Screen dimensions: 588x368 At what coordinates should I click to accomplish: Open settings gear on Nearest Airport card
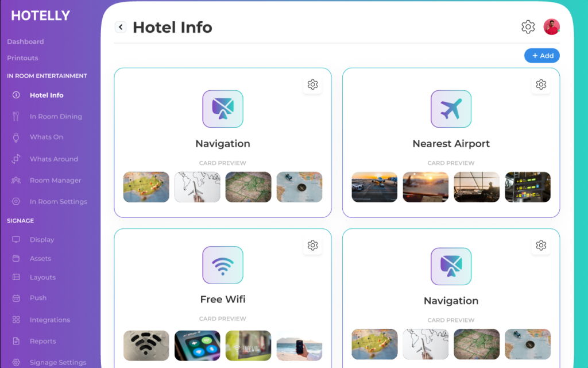click(541, 85)
